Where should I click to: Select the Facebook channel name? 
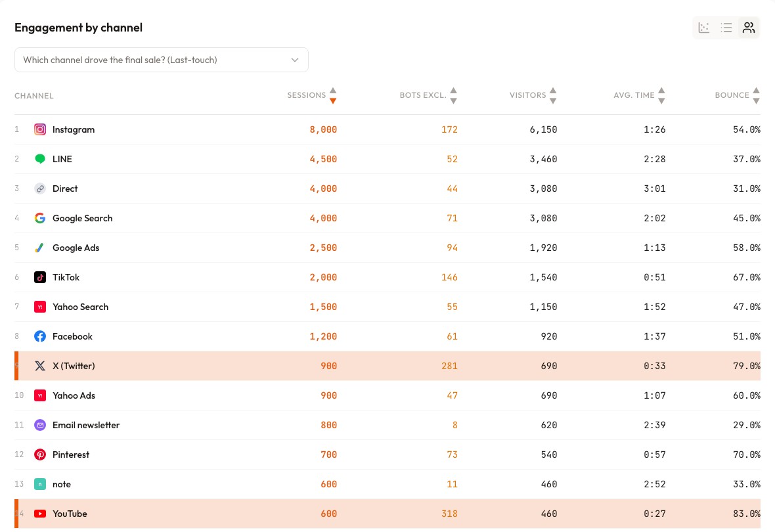[73, 336]
